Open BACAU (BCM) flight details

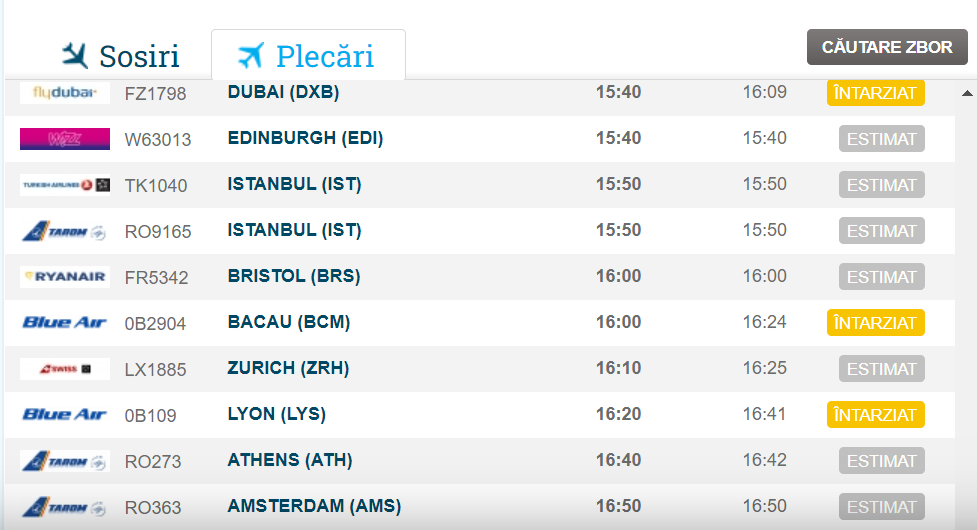coord(288,322)
